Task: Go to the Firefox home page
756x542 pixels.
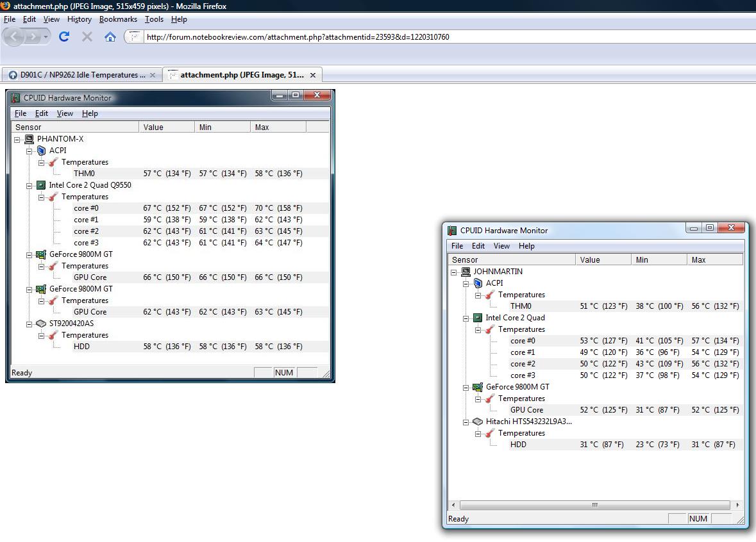Action: point(110,37)
